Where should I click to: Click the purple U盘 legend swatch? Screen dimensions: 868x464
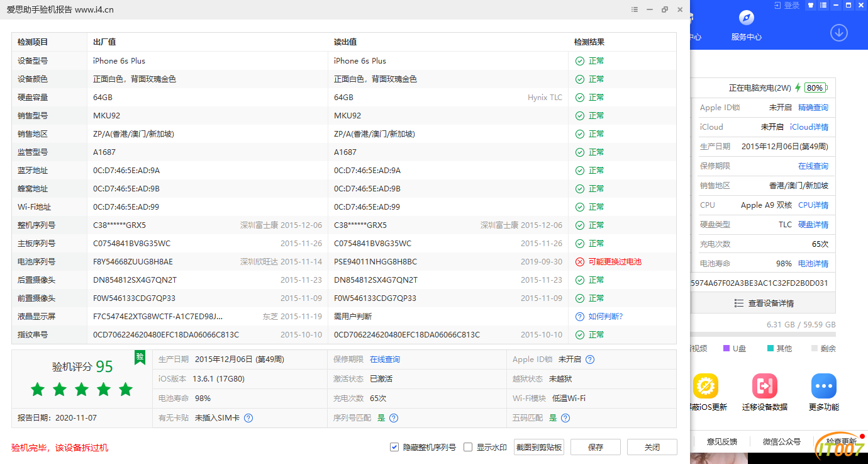click(726, 348)
